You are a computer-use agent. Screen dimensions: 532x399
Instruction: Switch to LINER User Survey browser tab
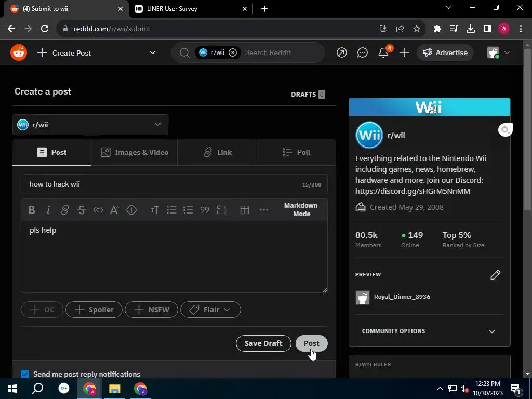pos(191,9)
